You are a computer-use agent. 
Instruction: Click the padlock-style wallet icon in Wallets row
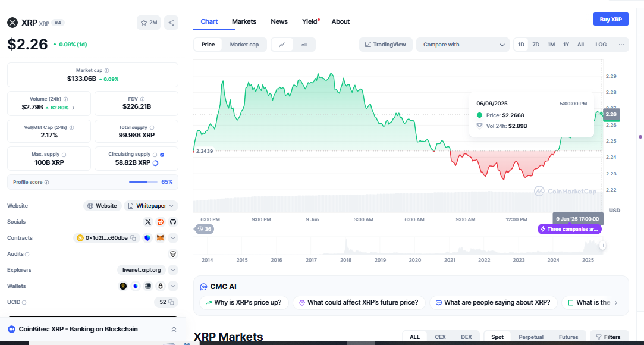(x=161, y=286)
